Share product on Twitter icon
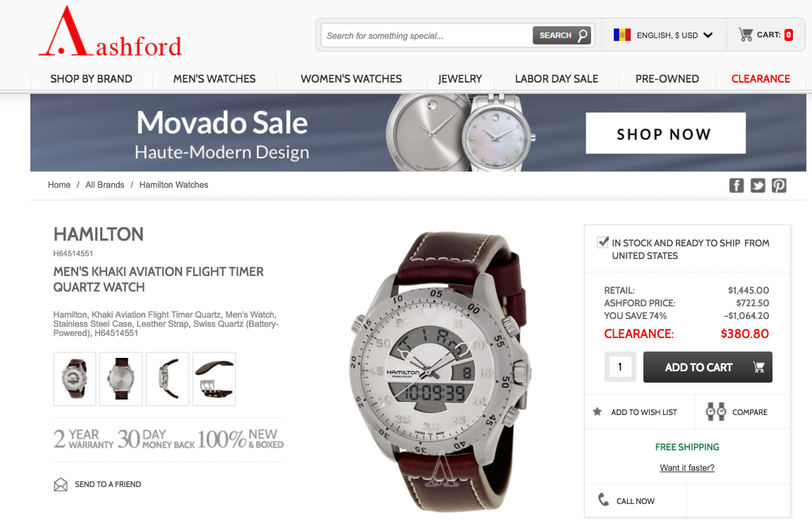This screenshot has width=812, height=528. pos(758,185)
